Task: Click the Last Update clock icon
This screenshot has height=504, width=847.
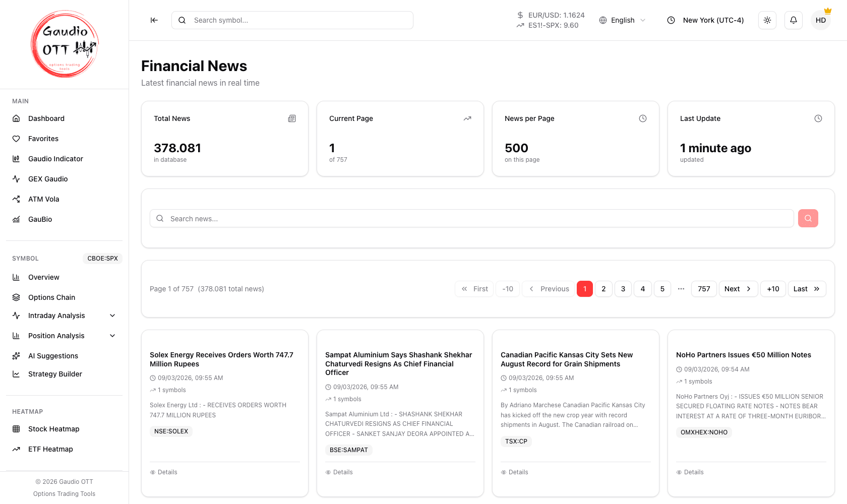Action: 818,118
